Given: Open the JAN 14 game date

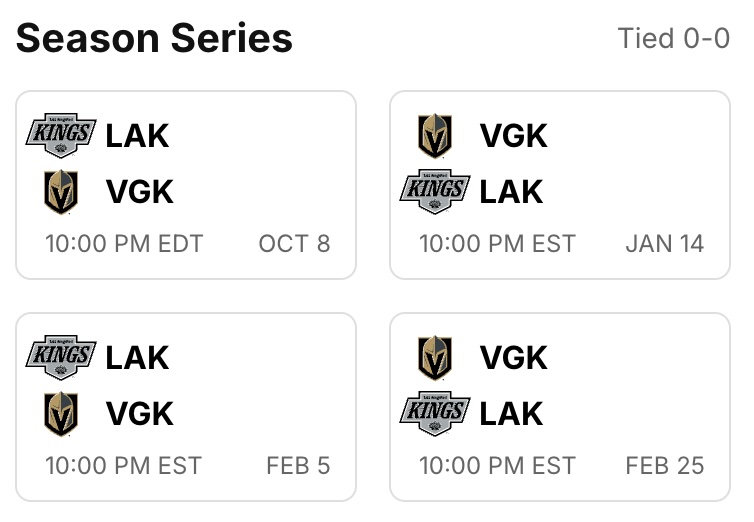Looking at the screenshot, I should pos(664,244).
